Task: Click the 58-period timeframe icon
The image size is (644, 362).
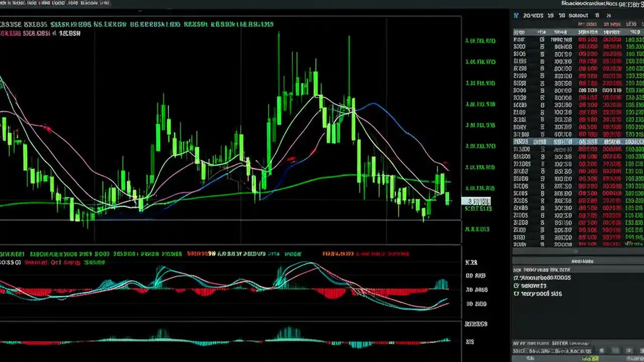Action: pyautogui.click(x=563, y=16)
